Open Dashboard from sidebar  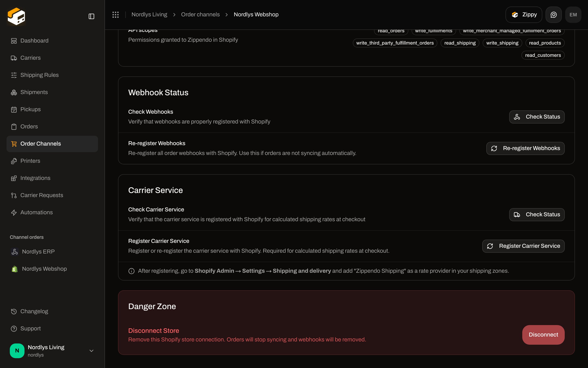click(x=52, y=41)
